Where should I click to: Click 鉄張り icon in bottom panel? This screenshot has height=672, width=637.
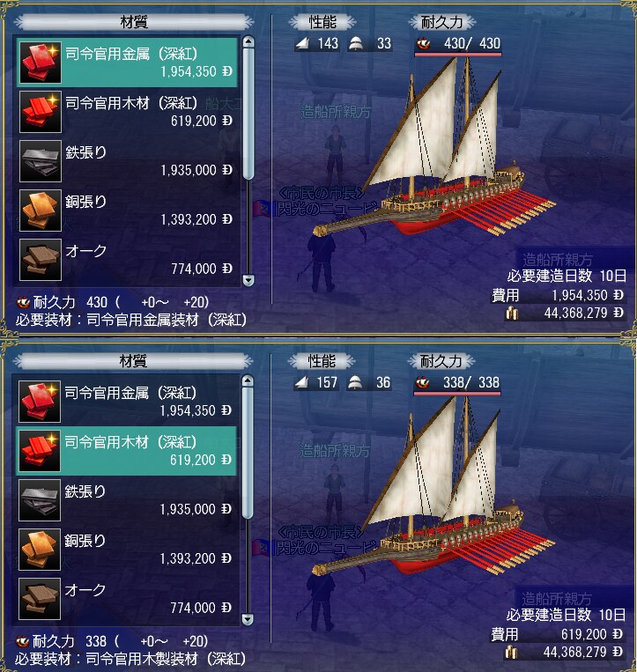pos(40,500)
